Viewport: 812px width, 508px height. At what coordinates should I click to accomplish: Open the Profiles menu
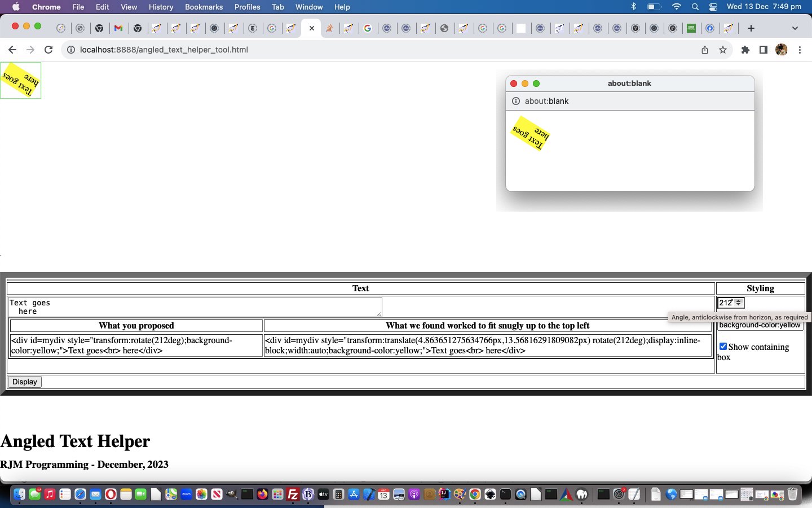click(x=247, y=7)
